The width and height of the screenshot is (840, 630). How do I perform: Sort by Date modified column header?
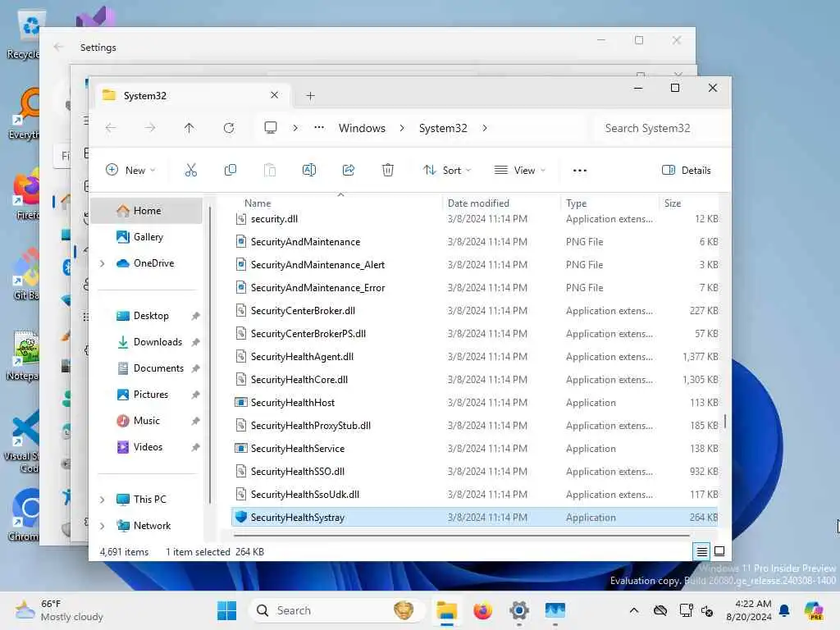478,203
